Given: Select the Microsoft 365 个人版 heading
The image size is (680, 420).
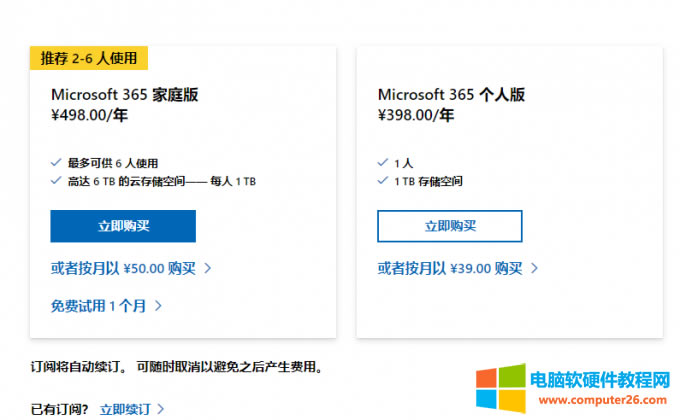Looking at the screenshot, I should pyautogui.click(x=451, y=95).
